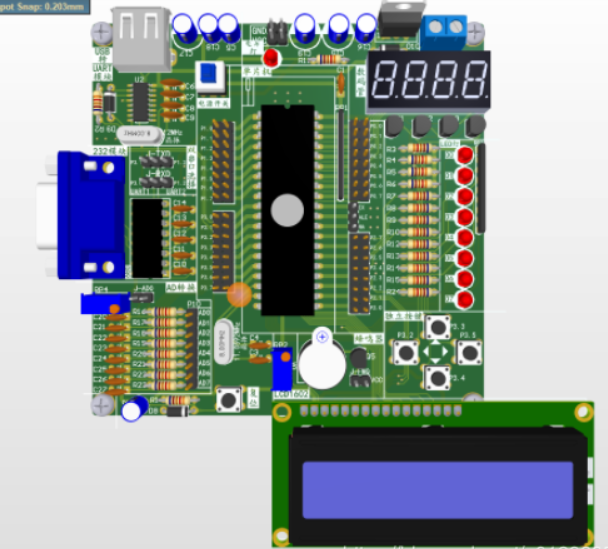Select the TO-220 voltage regulator
The width and height of the screenshot is (608, 549).
400,20
